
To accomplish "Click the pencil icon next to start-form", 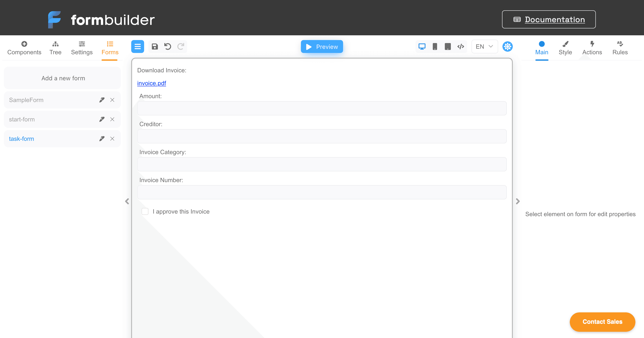I will pos(102,119).
